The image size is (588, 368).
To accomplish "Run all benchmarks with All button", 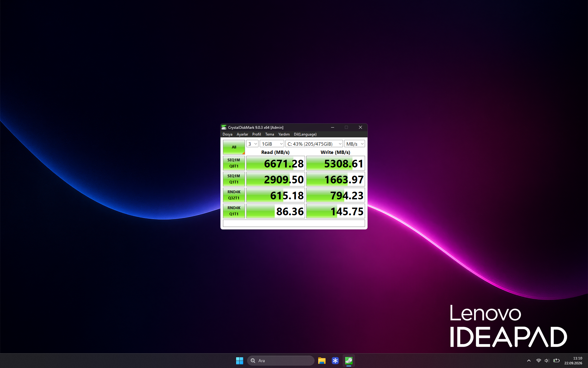I will (234, 147).
